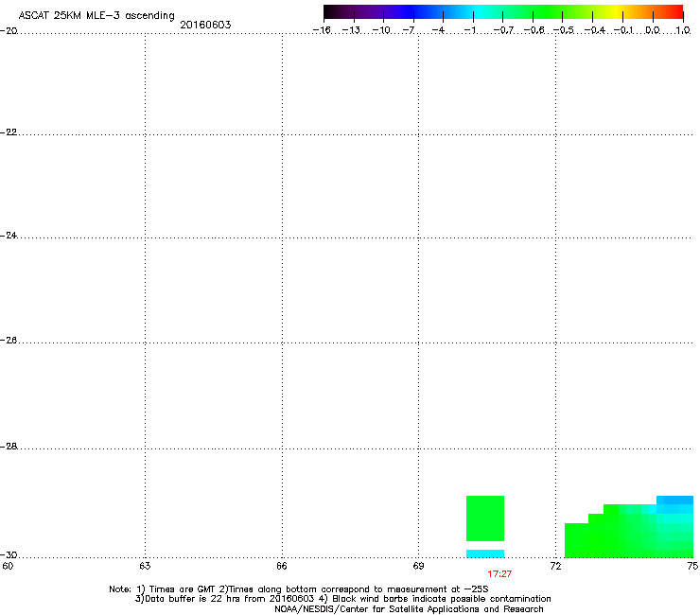Click the -13 label on the color bar

351,30
